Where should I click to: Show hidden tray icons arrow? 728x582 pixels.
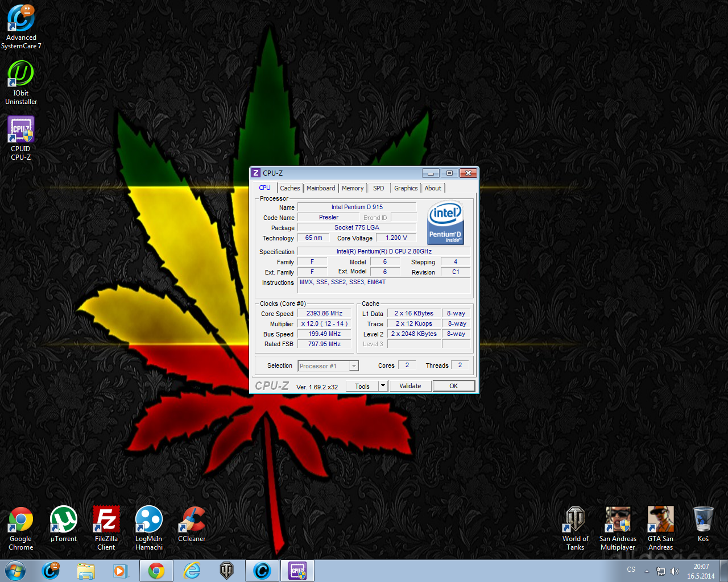[647, 571]
